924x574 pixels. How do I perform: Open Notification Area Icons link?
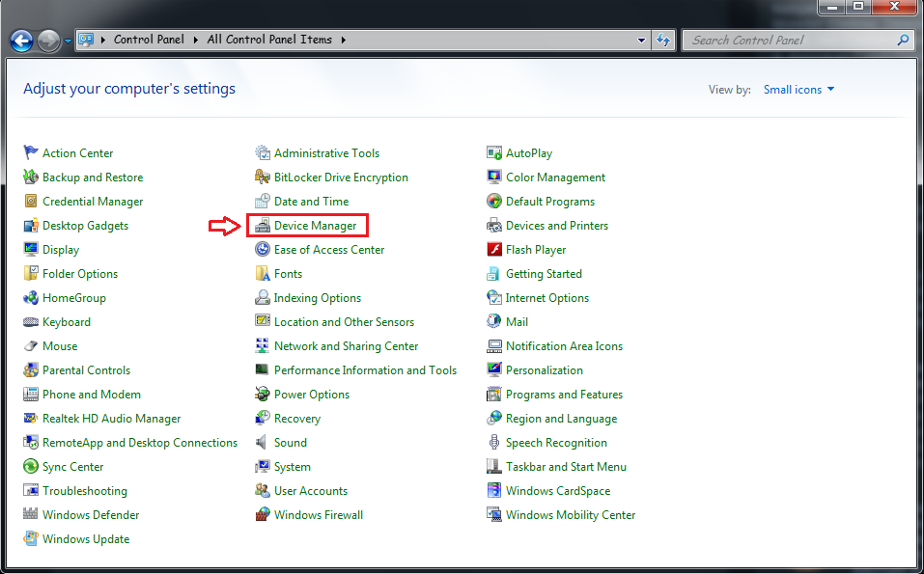pos(564,346)
